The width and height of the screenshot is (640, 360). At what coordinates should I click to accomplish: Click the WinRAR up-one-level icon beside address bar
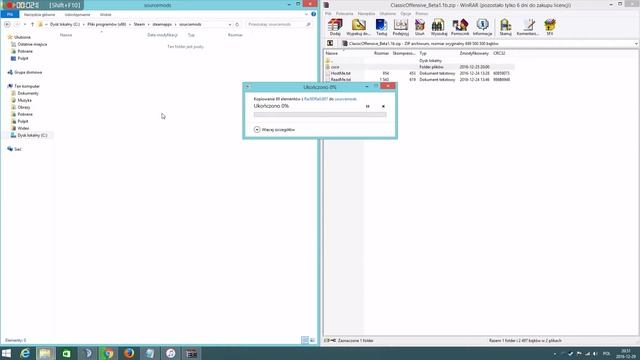(330, 43)
